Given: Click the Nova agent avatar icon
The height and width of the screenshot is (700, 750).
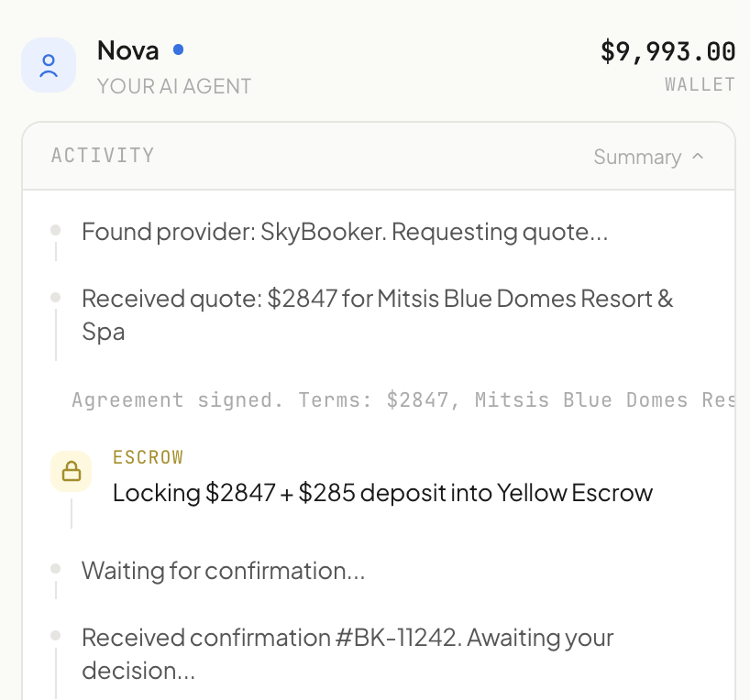Looking at the screenshot, I should click(49, 65).
